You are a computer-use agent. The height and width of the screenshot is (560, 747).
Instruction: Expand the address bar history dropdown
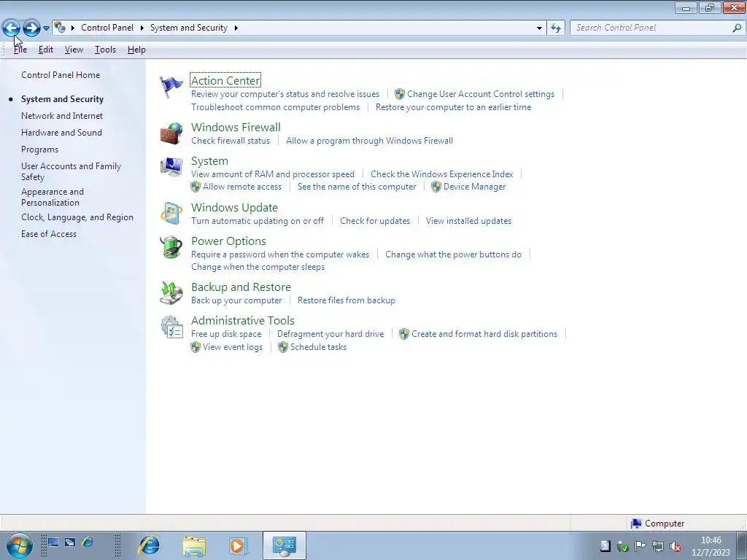click(x=539, y=28)
